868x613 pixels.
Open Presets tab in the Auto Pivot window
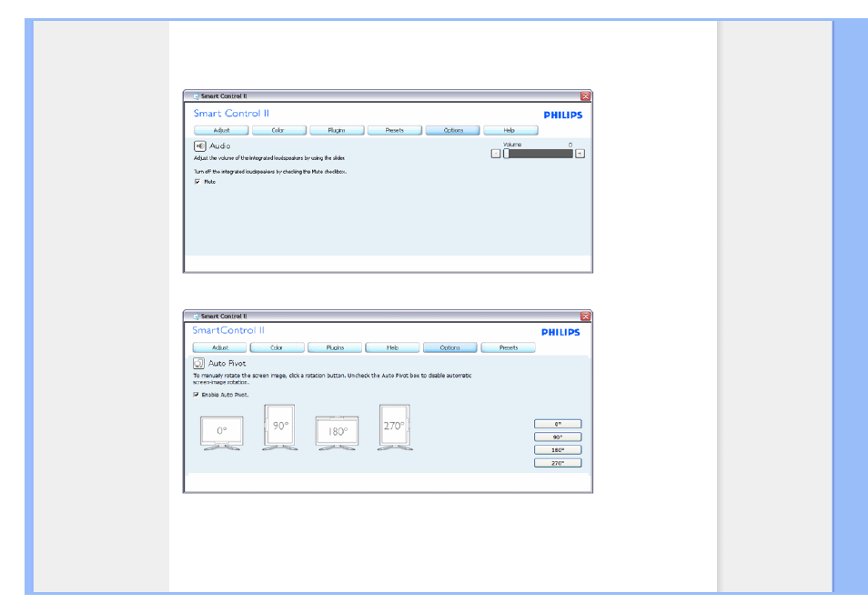pos(509,347)
